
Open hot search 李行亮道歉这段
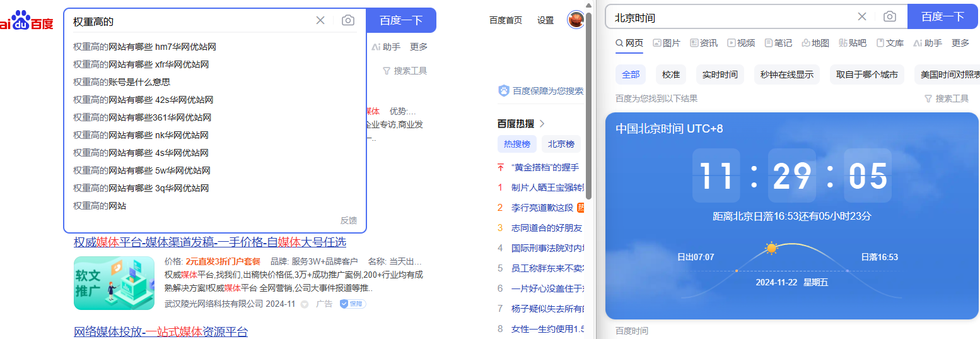(542, 208)
